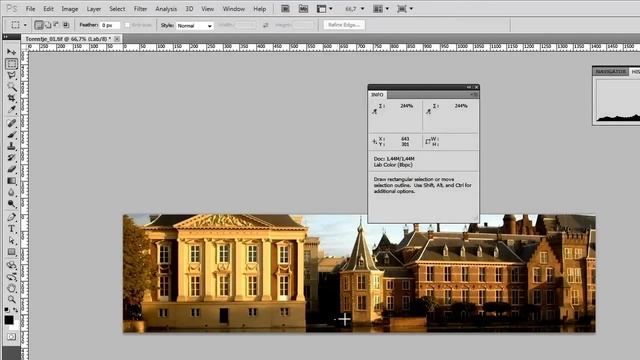
Task: Select the Eraser tool
Action: click(x=11, y=169)
